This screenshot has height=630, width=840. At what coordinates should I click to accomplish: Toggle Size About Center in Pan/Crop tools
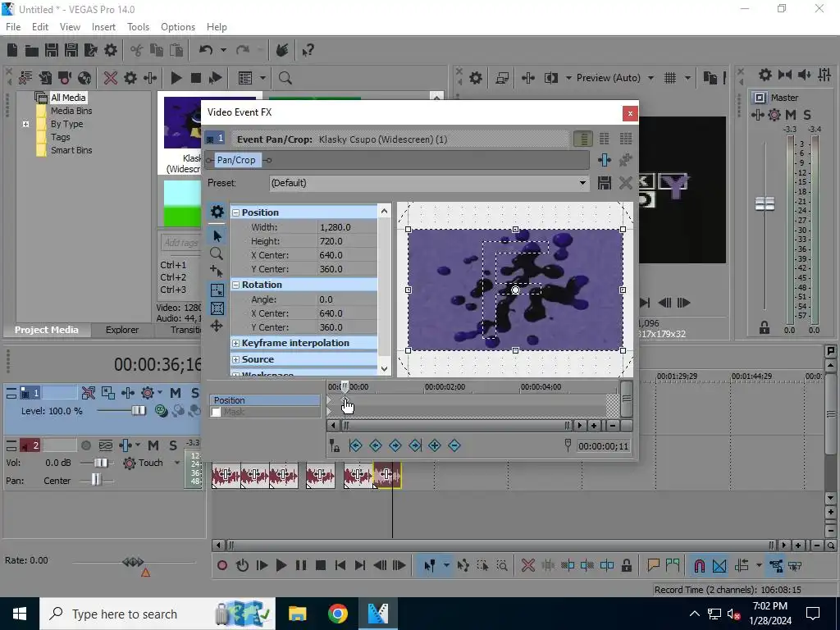[217, 308]
